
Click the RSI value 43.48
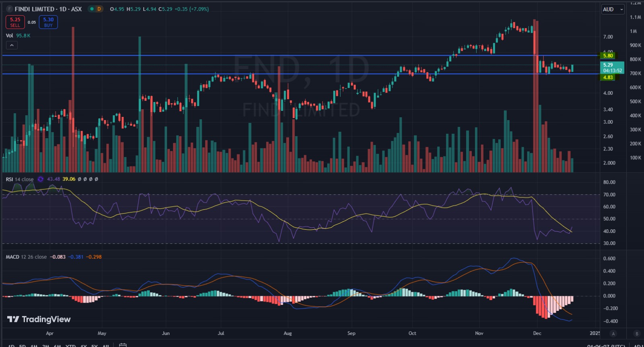coord(54,179)
